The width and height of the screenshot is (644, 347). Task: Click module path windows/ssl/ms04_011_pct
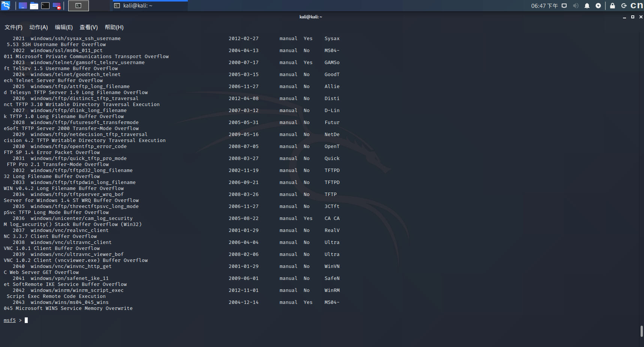coord(67,51)
